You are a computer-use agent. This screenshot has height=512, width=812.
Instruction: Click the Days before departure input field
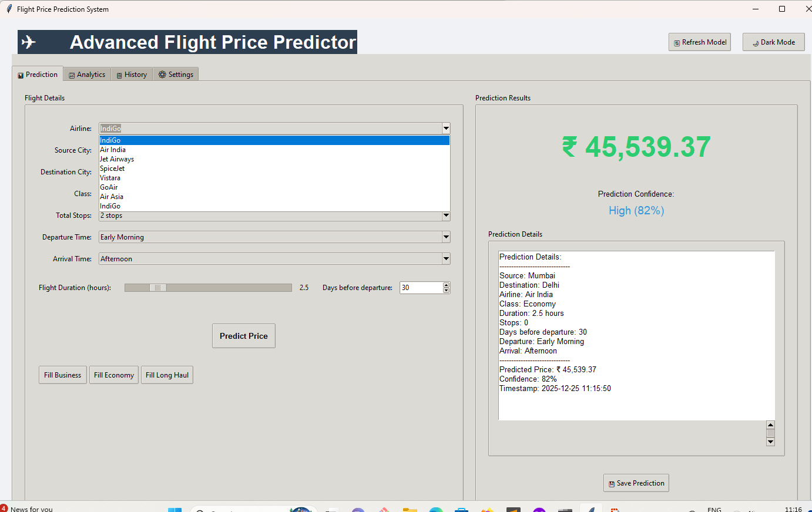coord(421,288)
